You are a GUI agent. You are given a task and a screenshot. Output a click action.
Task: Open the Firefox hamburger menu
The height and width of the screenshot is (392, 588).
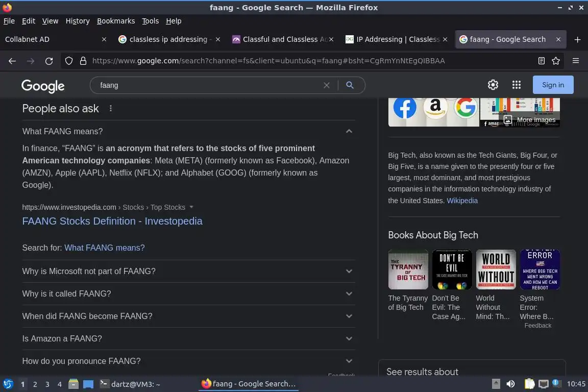pyautogui.click(x=576, y=61)
